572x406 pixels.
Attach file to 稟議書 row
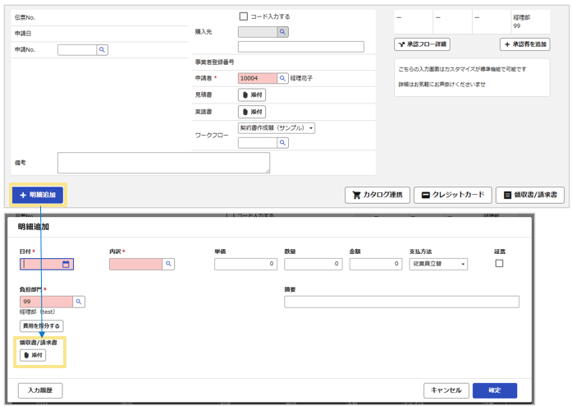[252, 112]
